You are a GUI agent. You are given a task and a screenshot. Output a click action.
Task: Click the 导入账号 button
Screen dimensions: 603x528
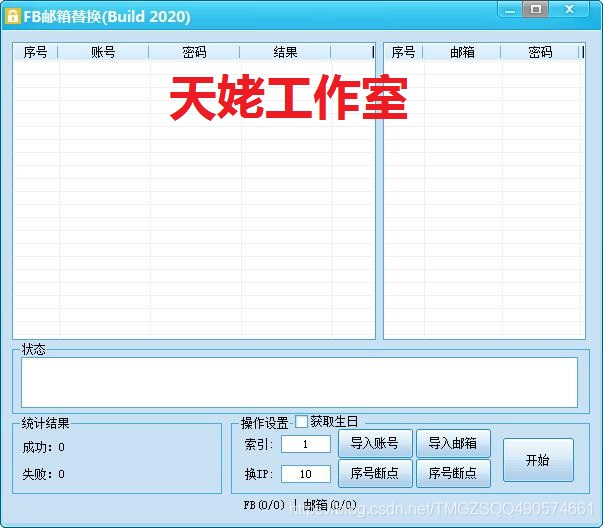[375, 443]
